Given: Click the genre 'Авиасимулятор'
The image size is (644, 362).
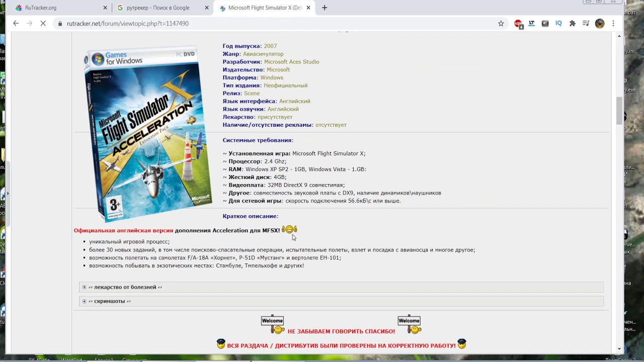Looking at the screenshot, I should [x=263, y=54].
